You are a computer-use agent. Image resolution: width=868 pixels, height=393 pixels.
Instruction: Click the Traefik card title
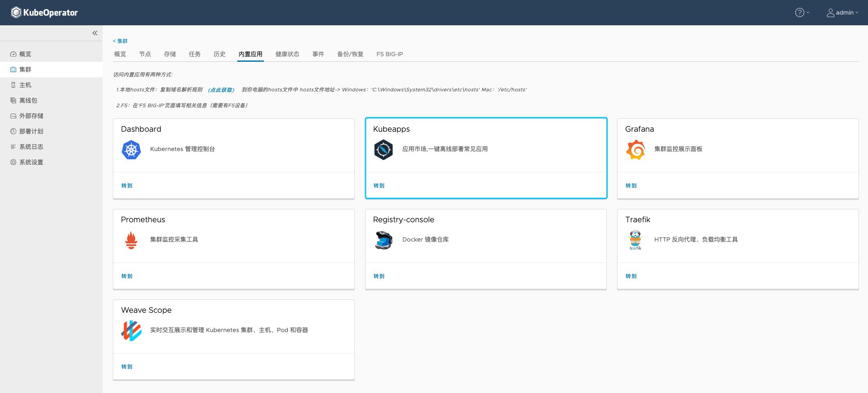pyautogui.click(x=638, y=220)
